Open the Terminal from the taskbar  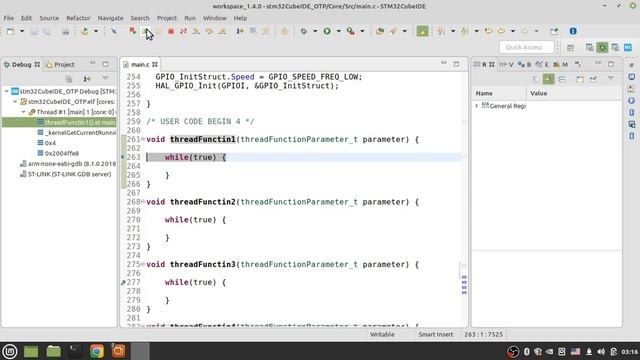(74, 351)
